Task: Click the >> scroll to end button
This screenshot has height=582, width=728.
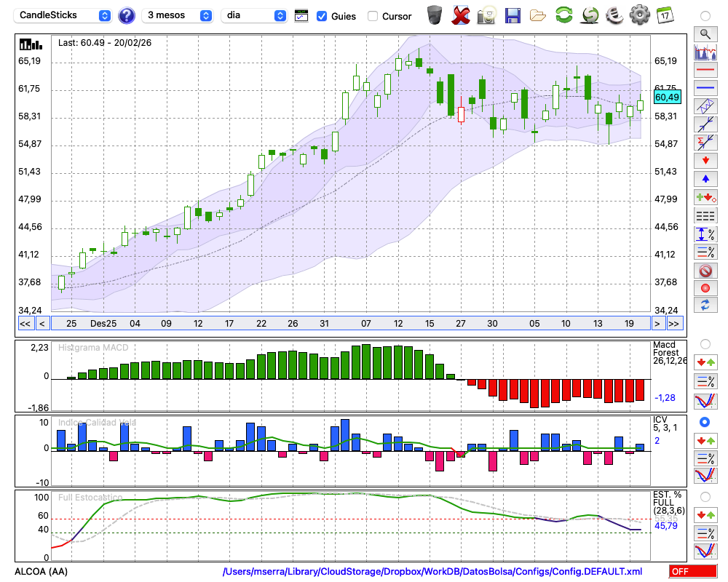Action: [x=675, y=324]
